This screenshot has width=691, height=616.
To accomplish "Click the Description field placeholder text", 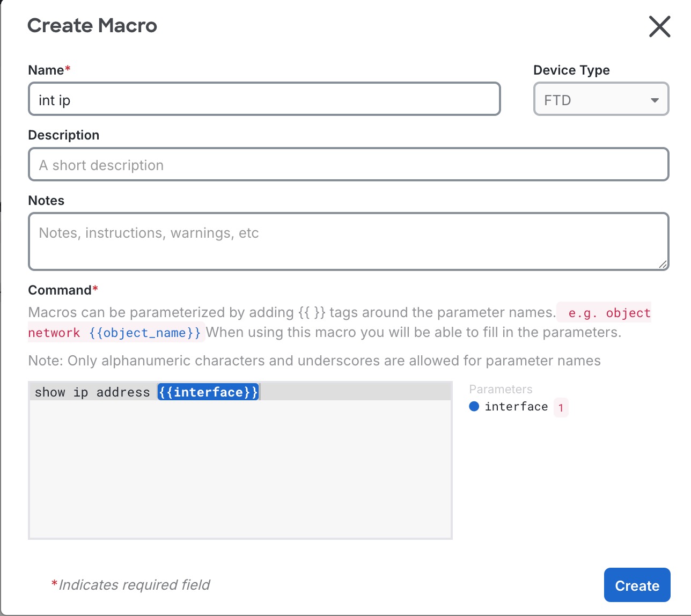I will [101, 165].
